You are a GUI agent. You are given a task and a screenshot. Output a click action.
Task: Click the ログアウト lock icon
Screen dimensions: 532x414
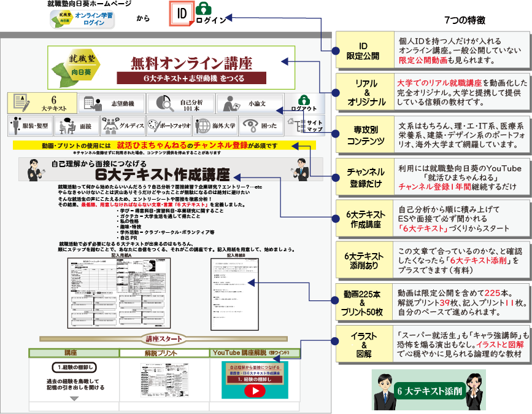tap(304, 102)
